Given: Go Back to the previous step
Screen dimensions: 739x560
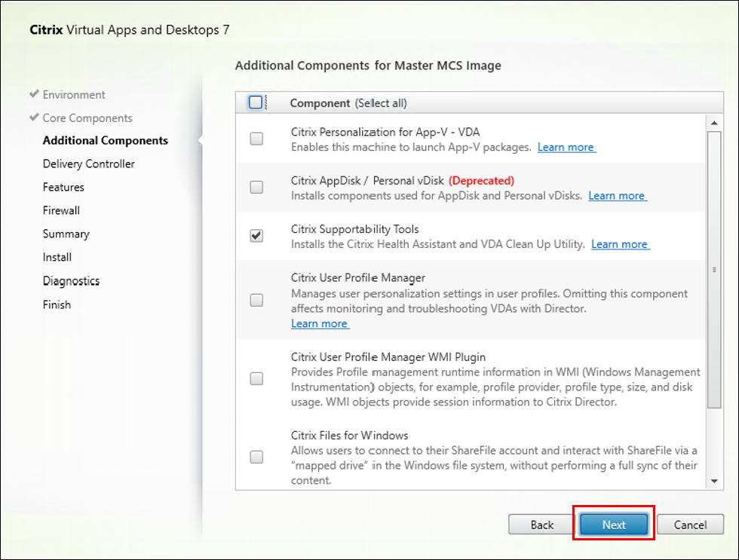Looking at the screenshot, I should point(541,525).
